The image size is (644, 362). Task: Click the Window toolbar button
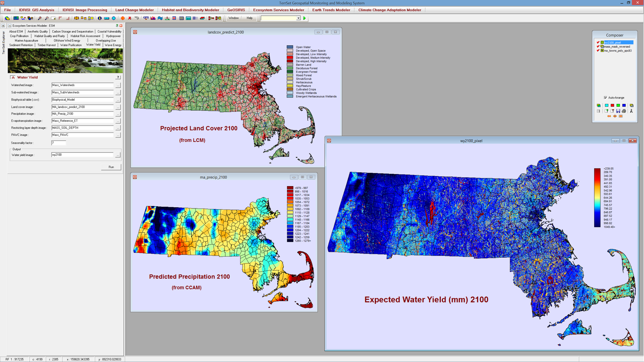tap(233, 18)
